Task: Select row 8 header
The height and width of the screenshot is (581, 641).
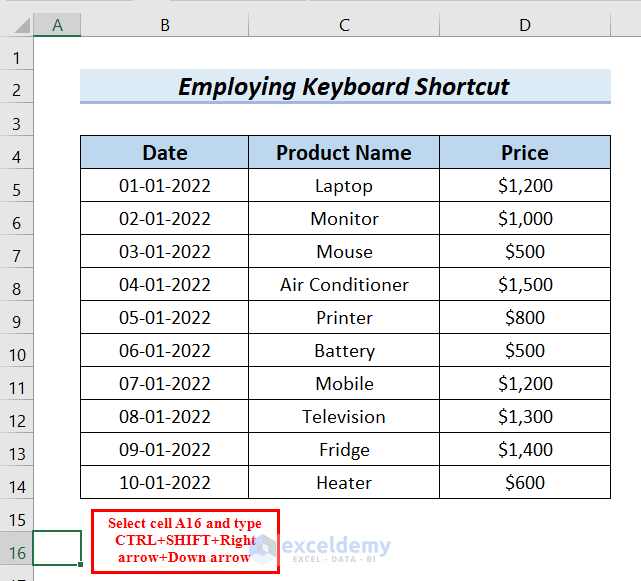Action: coord(16,285)
